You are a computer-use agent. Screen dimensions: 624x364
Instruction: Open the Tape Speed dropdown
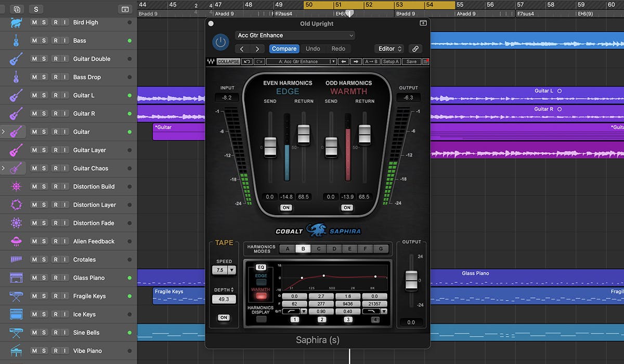pos(232,270)
